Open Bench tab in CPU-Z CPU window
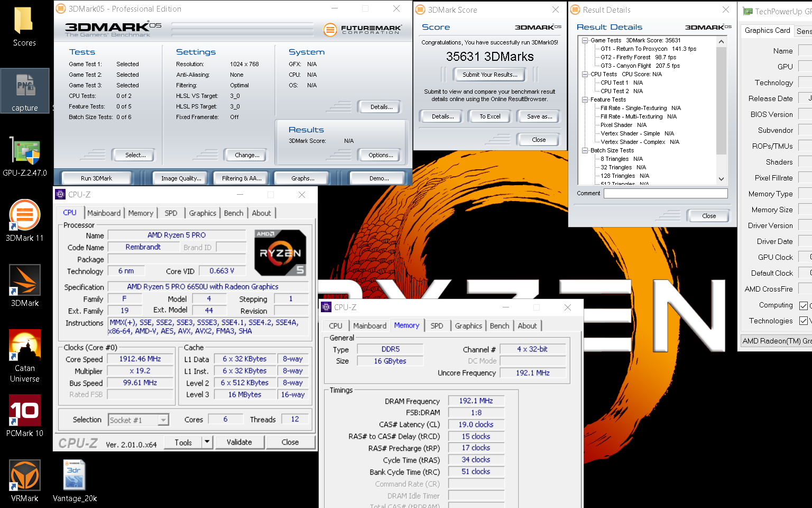The image size is (812, 508). pos(234,213)
